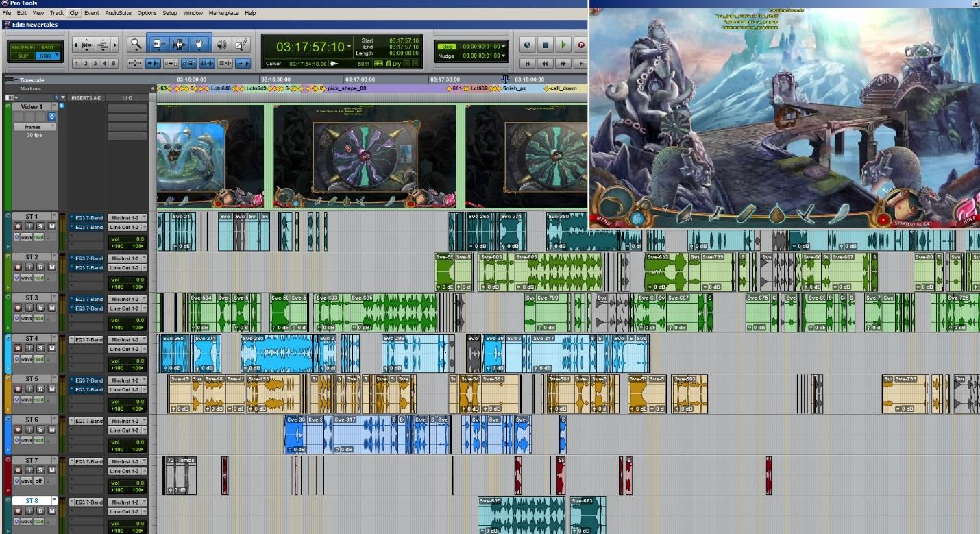The image size is (980, 534).
Task: Open the File menu
Action: tap(7, 13)
